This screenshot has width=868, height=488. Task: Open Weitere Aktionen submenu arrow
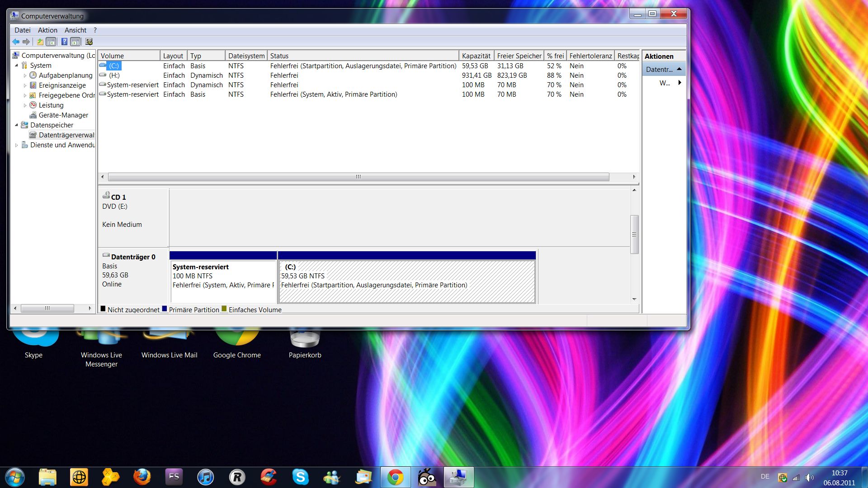point(679,83)
